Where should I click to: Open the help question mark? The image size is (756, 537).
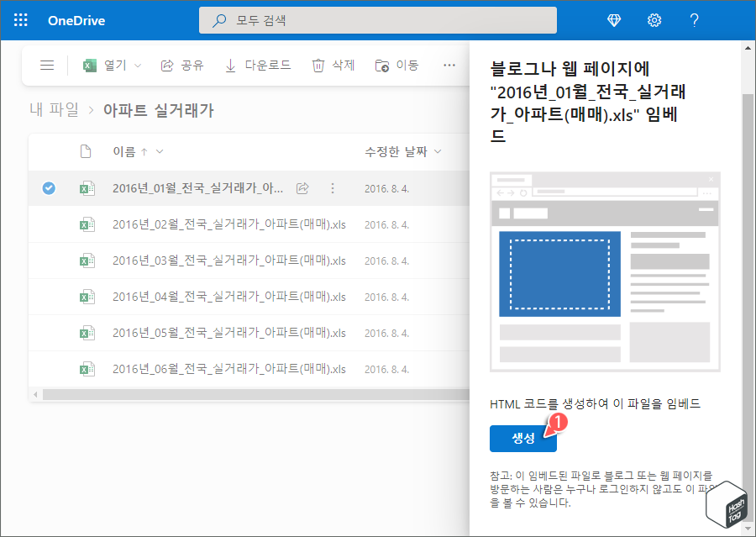pyautogui.click(x=695, y=20)
